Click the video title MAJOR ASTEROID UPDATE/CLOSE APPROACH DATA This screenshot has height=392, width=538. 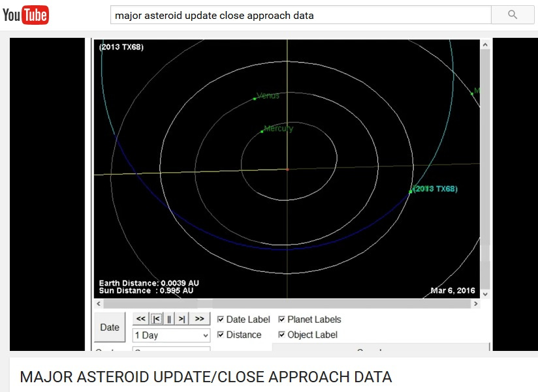tap(206, 377)
